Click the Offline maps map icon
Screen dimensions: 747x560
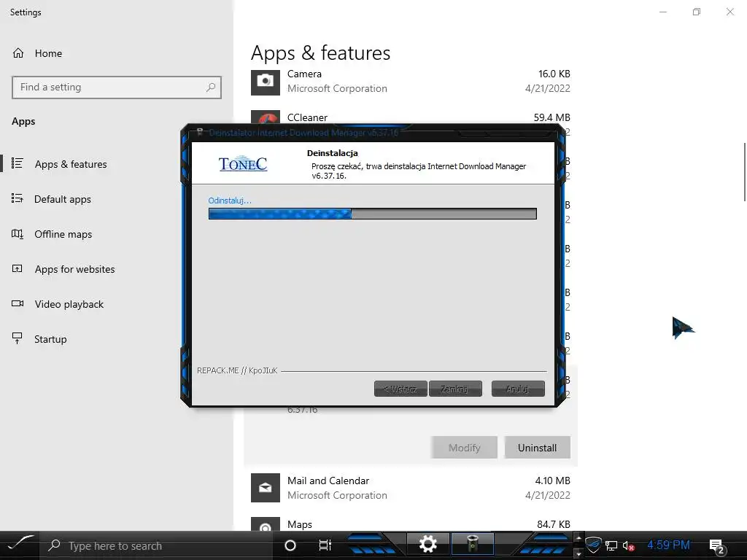(x=18, y=234)
